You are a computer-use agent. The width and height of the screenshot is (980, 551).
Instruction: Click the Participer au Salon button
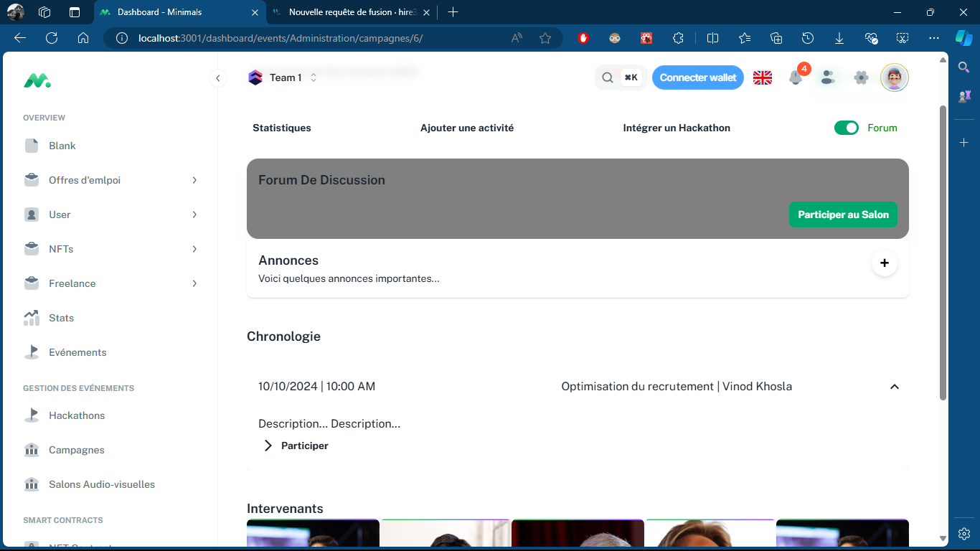point(843,215)
